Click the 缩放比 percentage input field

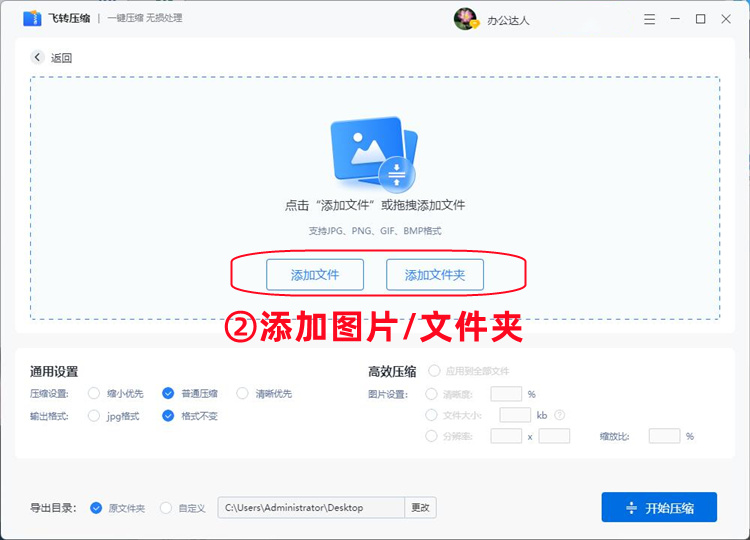(x=664, y=436)
